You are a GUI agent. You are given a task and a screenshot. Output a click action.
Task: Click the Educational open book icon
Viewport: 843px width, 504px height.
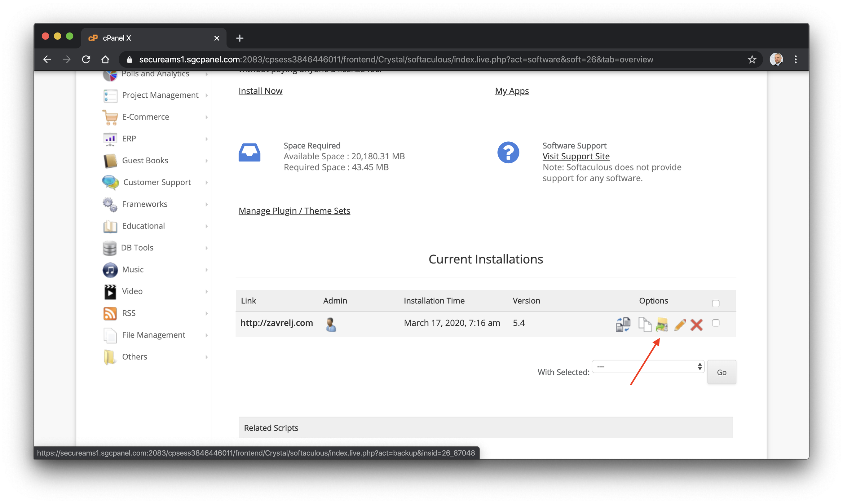coord(110,226)
